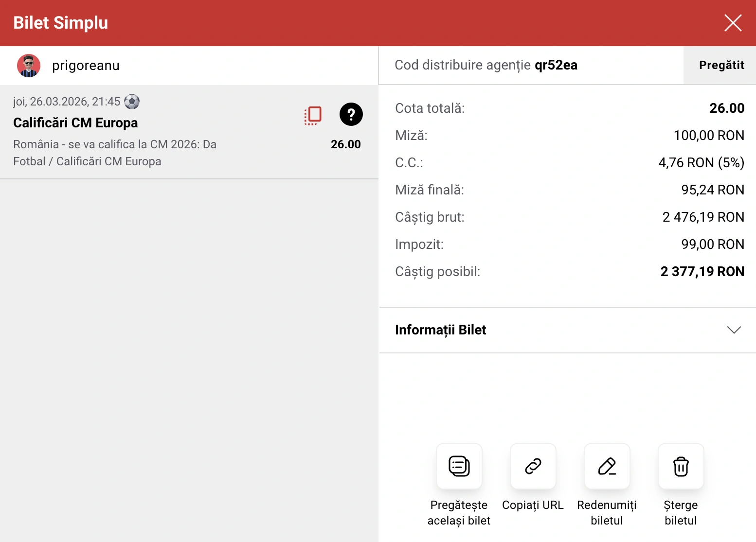Click the red copy selection icon

point(313,115)
